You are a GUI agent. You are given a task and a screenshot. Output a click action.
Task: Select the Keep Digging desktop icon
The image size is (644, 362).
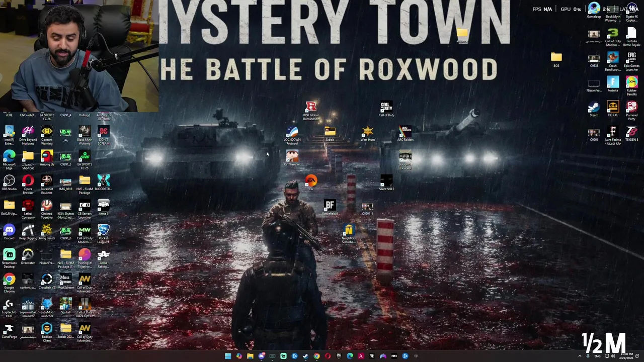point(28,232)
